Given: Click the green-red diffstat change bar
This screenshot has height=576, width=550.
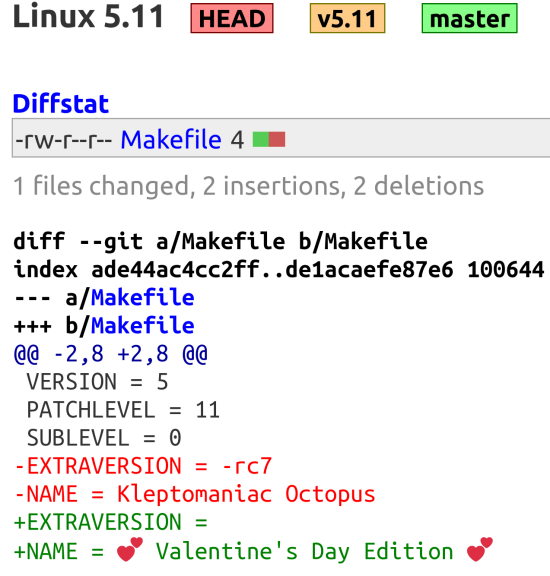Looking at the screenshot, I should tap(269, 139).
